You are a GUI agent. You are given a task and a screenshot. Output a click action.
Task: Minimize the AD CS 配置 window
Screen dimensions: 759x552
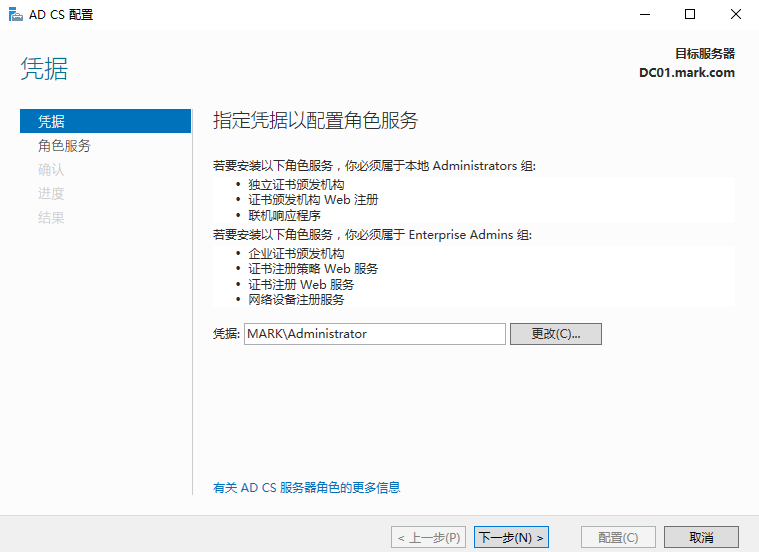[x=645, y=15]
